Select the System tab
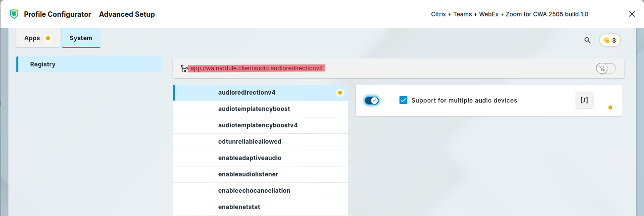 pos(81,38)
